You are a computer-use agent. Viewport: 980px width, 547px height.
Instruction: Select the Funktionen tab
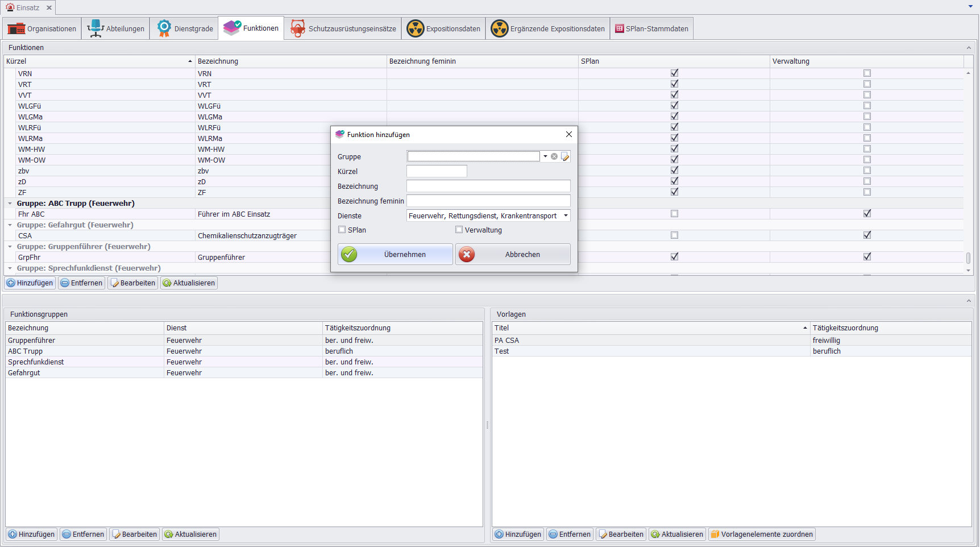coord(251,28)
